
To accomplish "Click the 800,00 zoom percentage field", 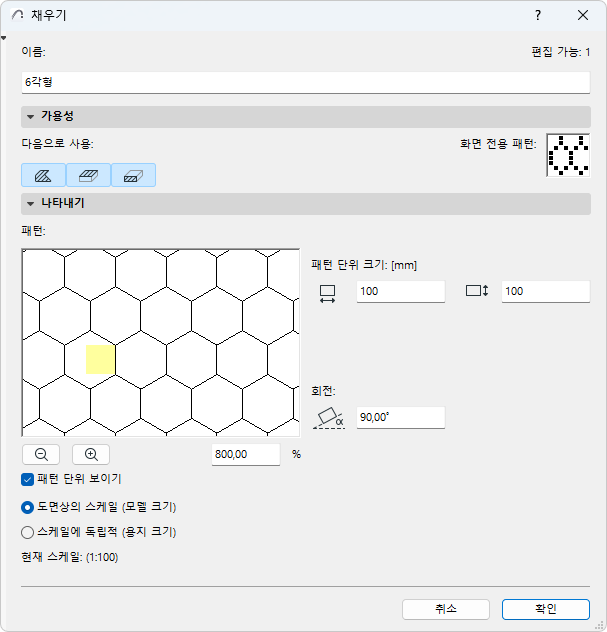I will tap(245, 454).
